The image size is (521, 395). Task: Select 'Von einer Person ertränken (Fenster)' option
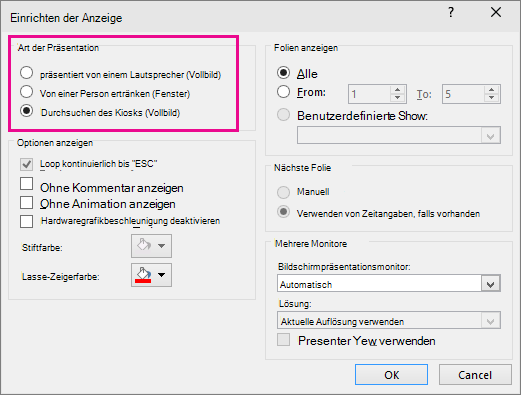click(x=26, y=92)
